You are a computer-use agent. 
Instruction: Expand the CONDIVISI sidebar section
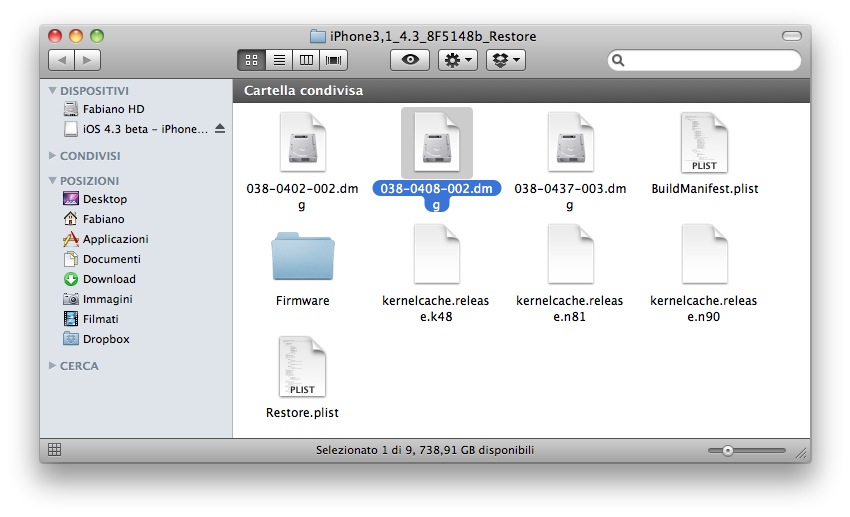(53, 156)
